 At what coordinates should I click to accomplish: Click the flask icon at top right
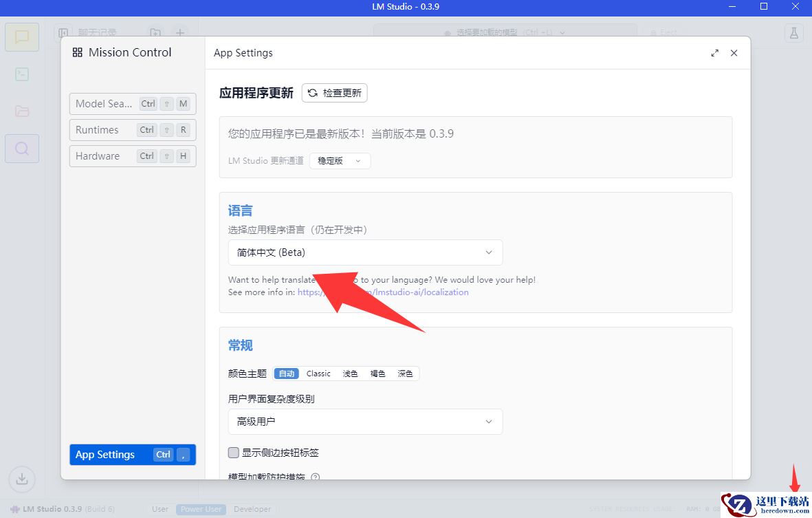click(x=793, y=32)
